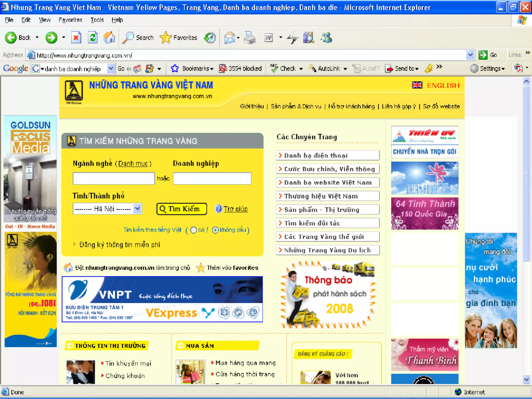The height and width of the screenshot is (399, 532).
Task: Open the Mail icon in toolbar
Action: (230, 38)
